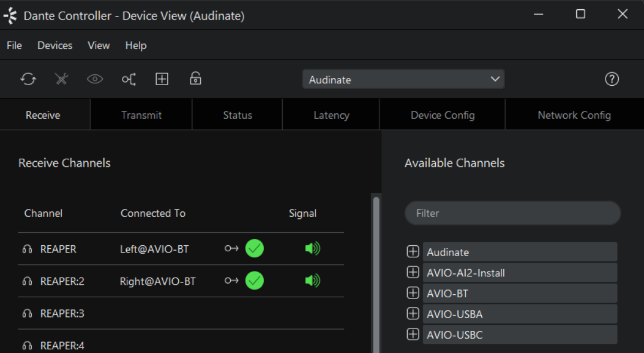Click the unsubscribe crossed-plug toolbar icon

(62, 79)
